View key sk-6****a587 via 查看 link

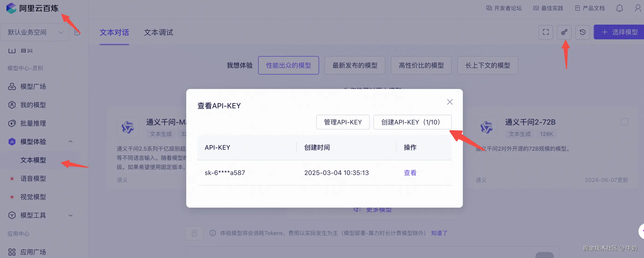[x=410, y=172]
